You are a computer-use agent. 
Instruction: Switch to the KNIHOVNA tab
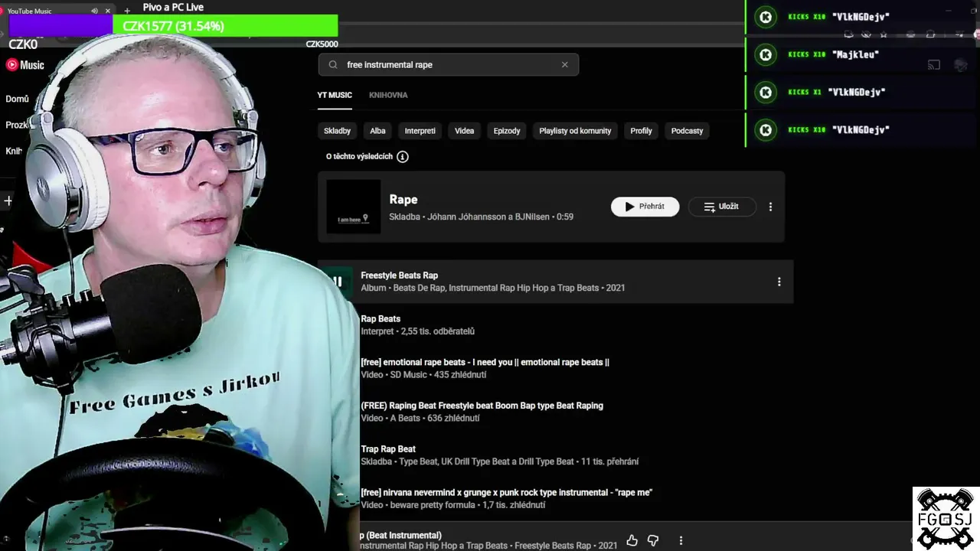[x=388, y=95]
